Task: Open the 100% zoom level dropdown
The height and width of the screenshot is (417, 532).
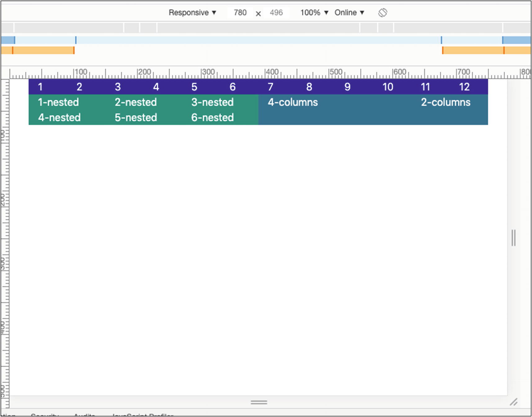Action: [x=314, y=13]
